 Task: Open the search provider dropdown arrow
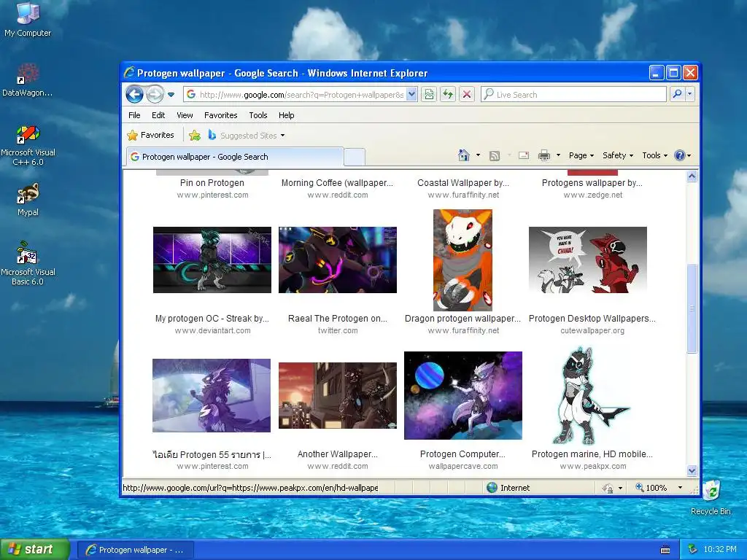pos(689,94)
